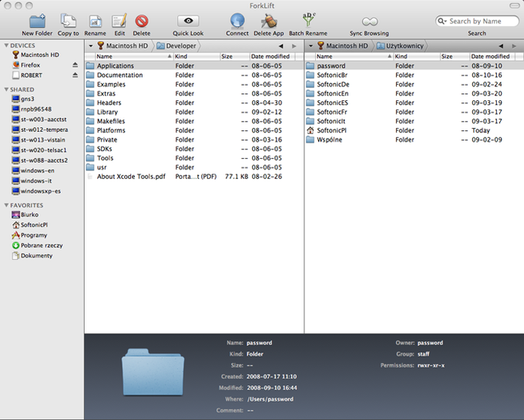524x420 pixels.
Task: Sort the left pane by the Kind column
Action: click(196, 56)
